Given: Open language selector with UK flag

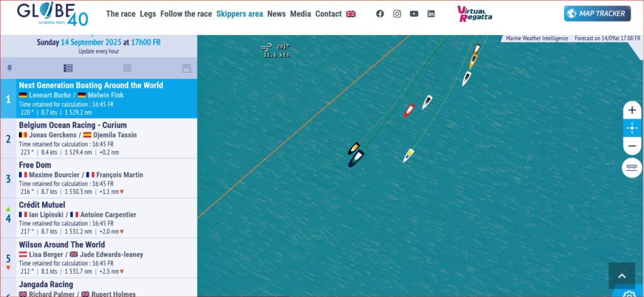Looking at the screenshot, I should 351,14.
